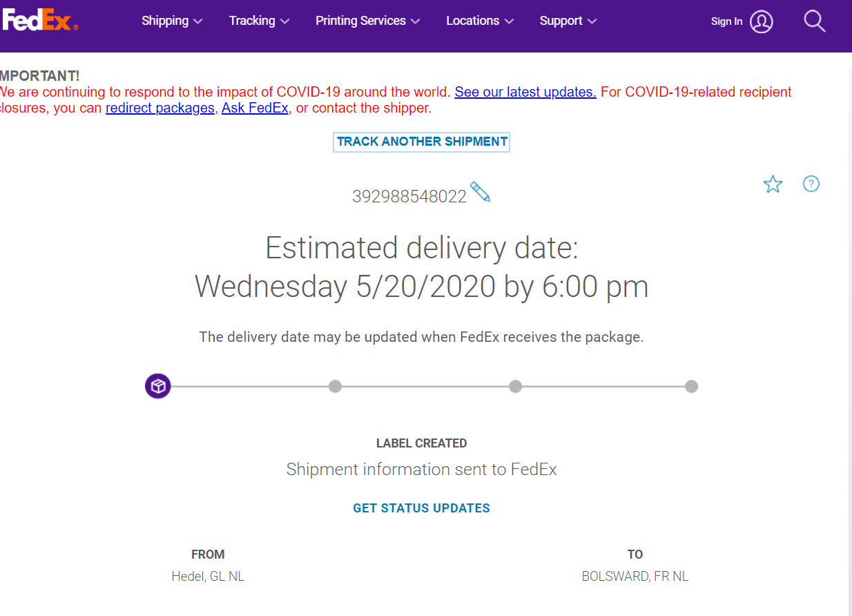Select final delivery progress dot
Viewport: 852px width, 616px height.
coord(691,386)
